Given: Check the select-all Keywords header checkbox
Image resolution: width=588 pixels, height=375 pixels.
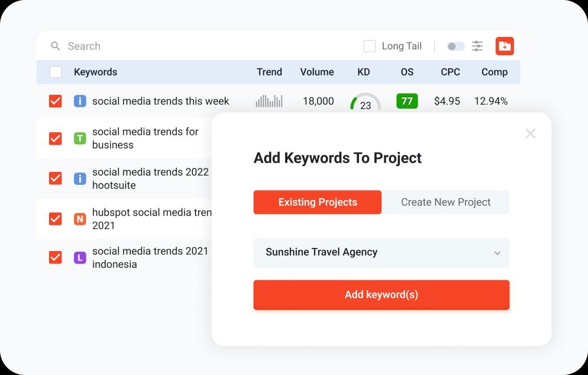Looking at the screenshot, I should 56,72.
